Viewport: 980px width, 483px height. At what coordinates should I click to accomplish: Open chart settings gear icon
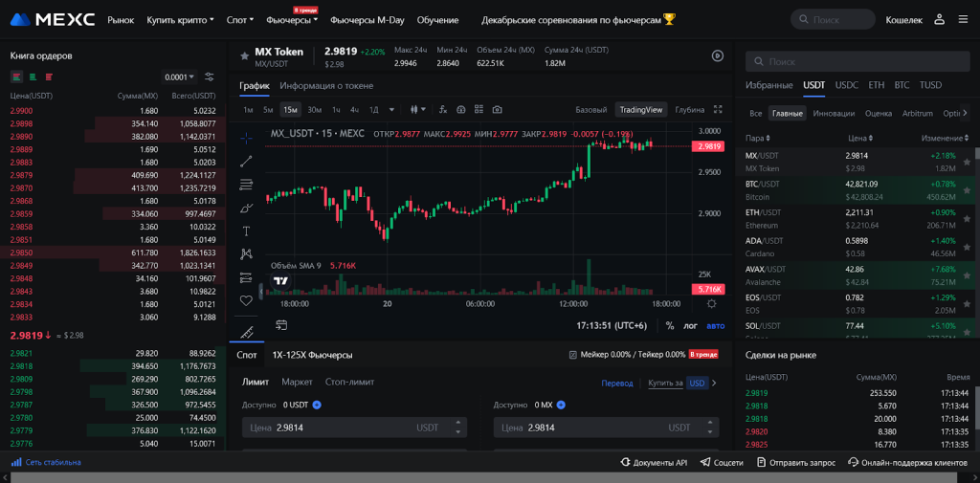[x=711, y=304]
